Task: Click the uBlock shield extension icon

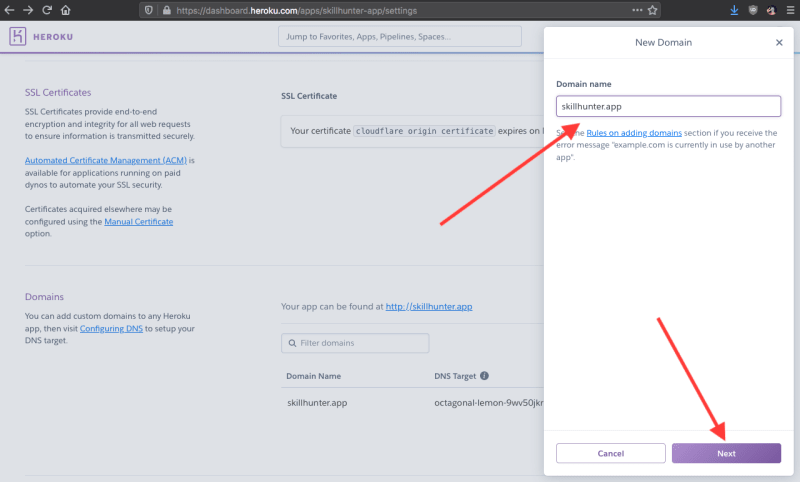Action: pyautogui.click(x=753, y=10)
